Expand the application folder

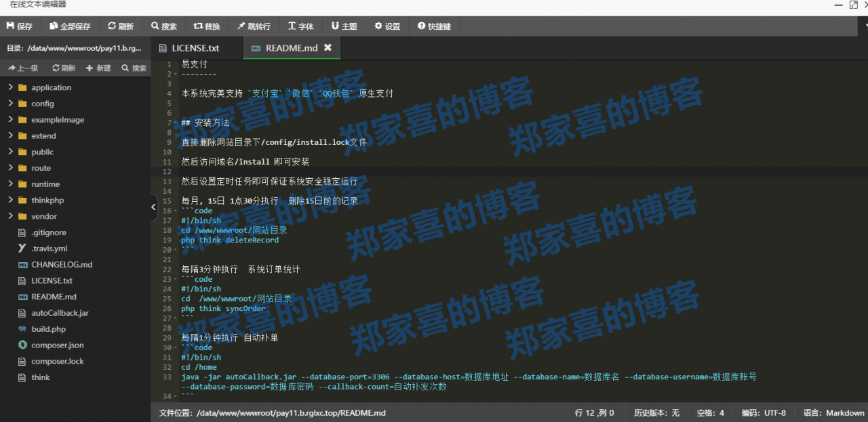tap(51, 87)
